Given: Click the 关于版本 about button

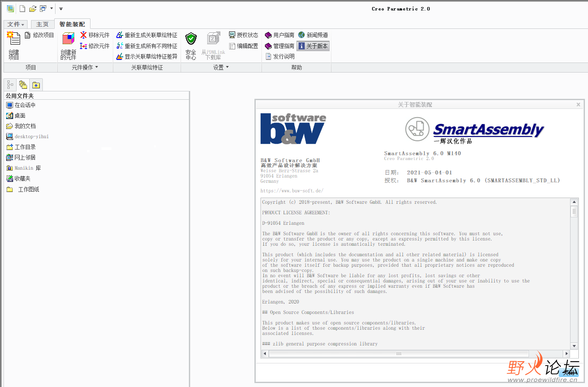Looking at the screenshot, I should (313, 46).
